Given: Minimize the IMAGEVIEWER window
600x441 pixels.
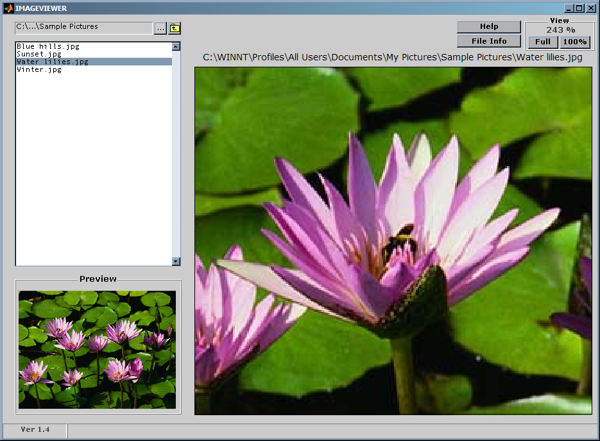Looking at the screenshot, I should pos(568,7).
